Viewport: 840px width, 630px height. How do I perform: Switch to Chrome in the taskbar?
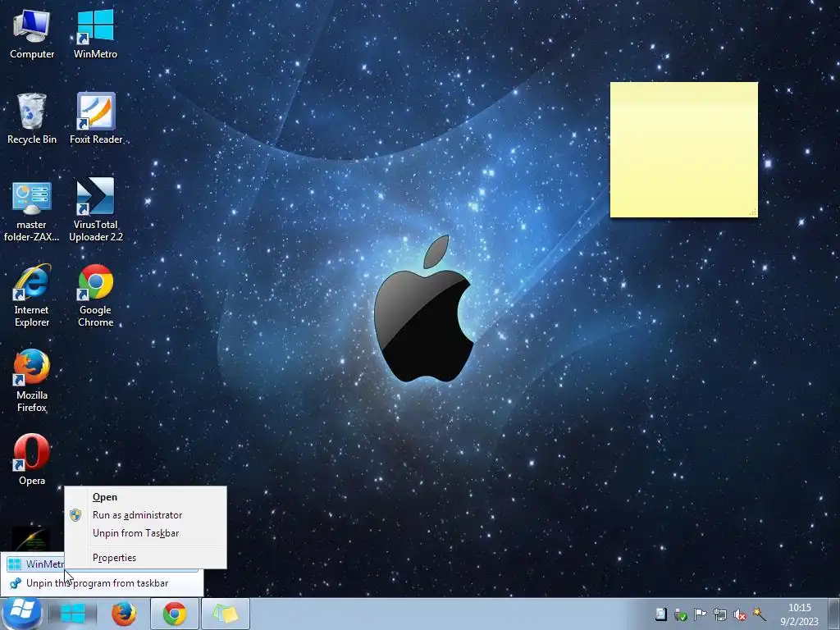175,614
